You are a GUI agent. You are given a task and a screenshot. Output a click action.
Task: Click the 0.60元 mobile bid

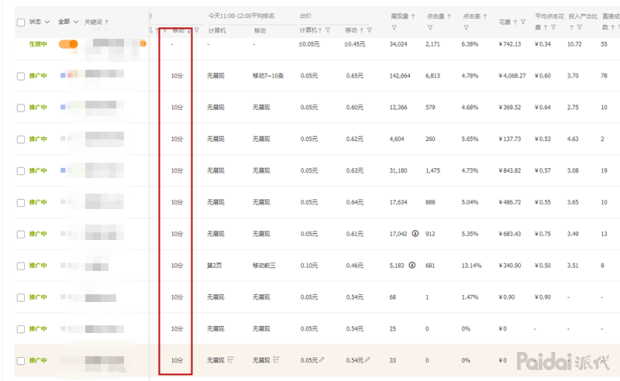354,107
